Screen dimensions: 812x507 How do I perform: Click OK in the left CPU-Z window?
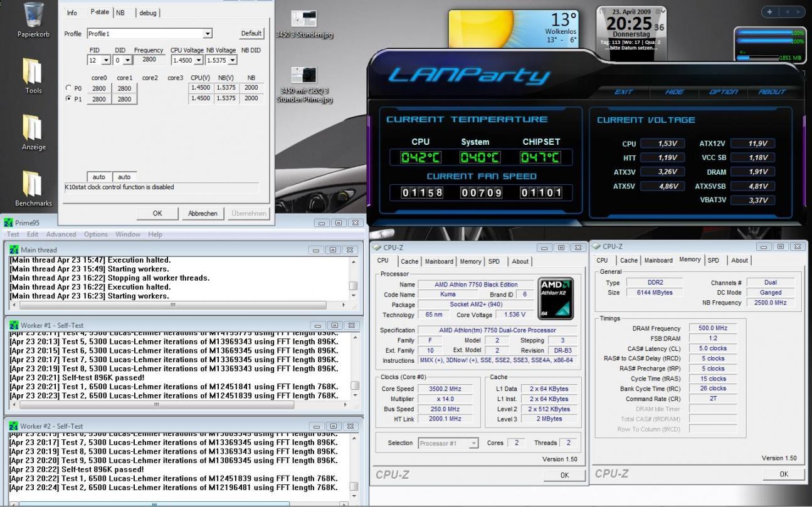[564, 476]
